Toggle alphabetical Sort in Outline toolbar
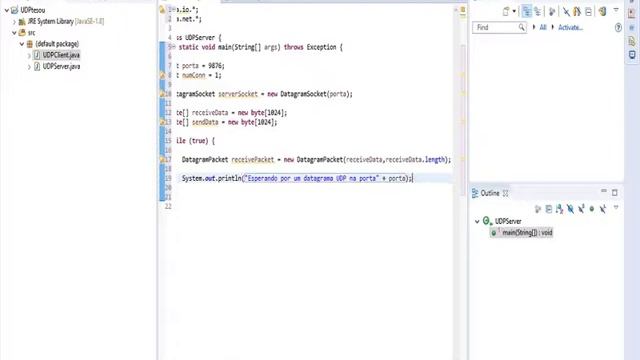This screenshot has height=360, width=640. click(560, 209)
